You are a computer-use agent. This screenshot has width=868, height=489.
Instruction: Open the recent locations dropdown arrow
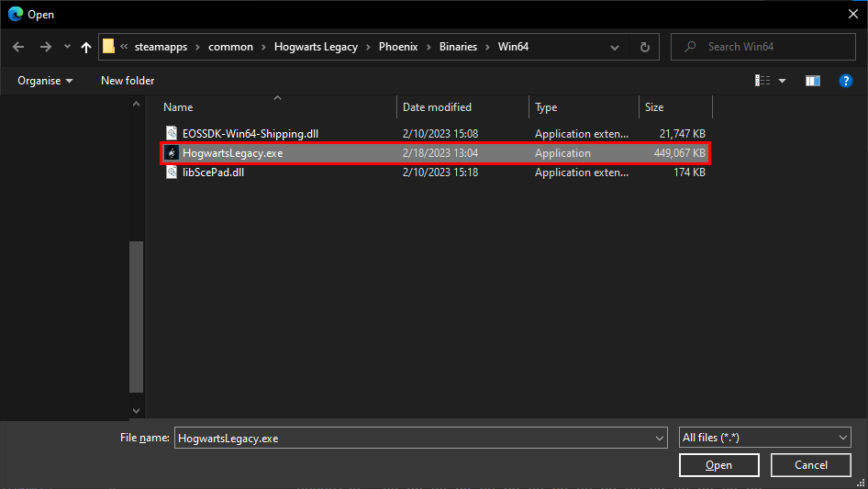pos(67,47)
